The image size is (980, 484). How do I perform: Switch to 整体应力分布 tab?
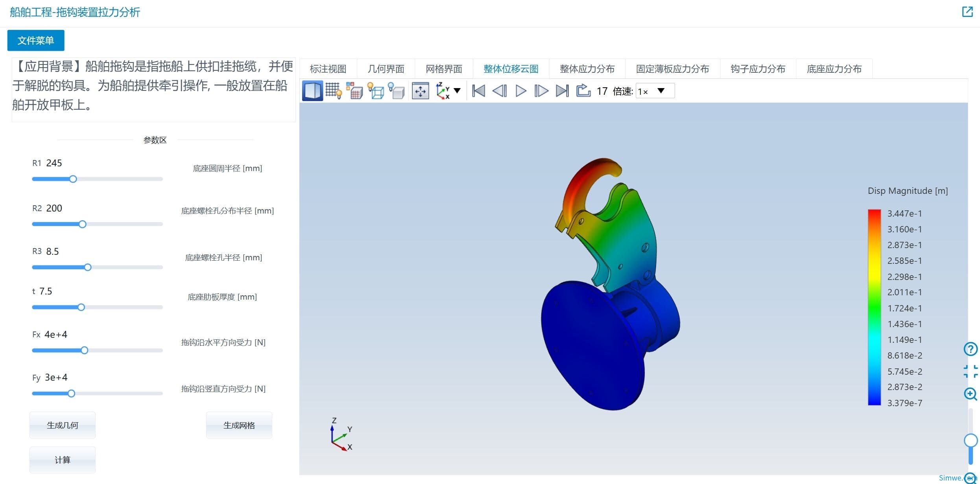pos(587,69)
